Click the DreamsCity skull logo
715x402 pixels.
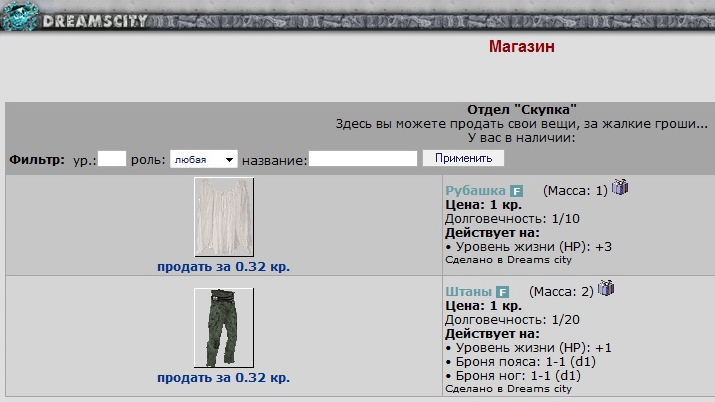click(x=19, y=16)
